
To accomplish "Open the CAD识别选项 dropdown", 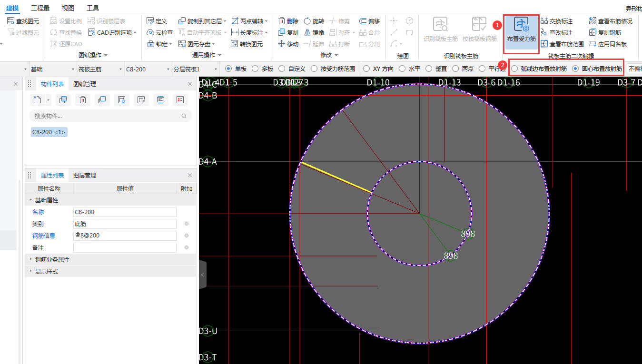I will [112, 32].
